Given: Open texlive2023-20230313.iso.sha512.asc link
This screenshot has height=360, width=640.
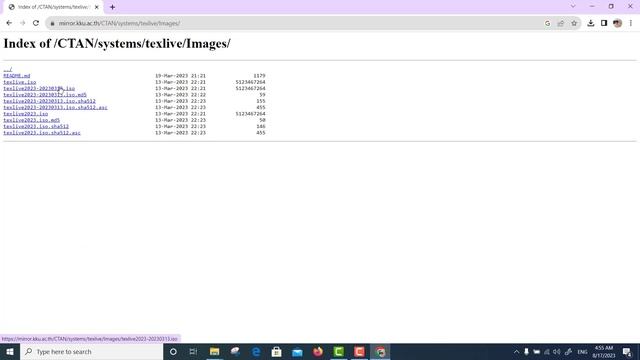Looking at the screenshot, I should click(56, 107).
